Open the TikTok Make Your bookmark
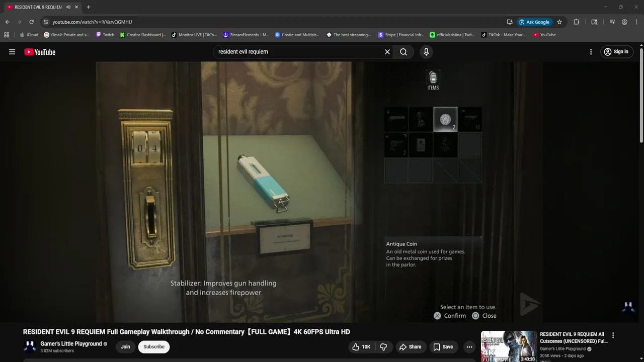Viewport: 644px width, 362px height. (x=503, y=35)
